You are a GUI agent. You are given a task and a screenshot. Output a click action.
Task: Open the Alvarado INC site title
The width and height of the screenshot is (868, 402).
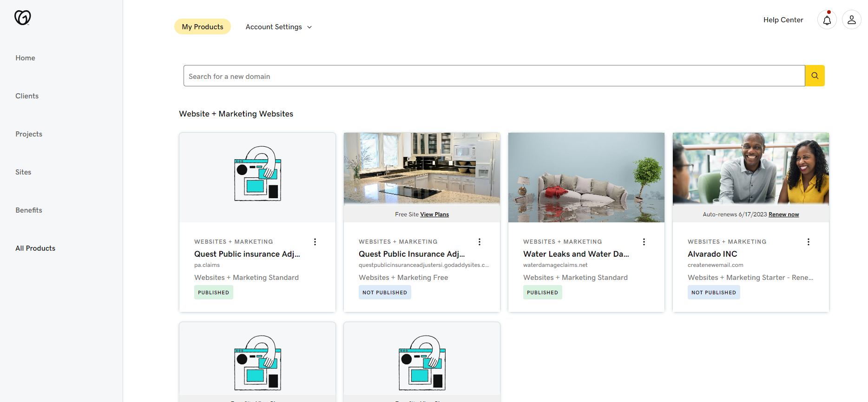712,254
